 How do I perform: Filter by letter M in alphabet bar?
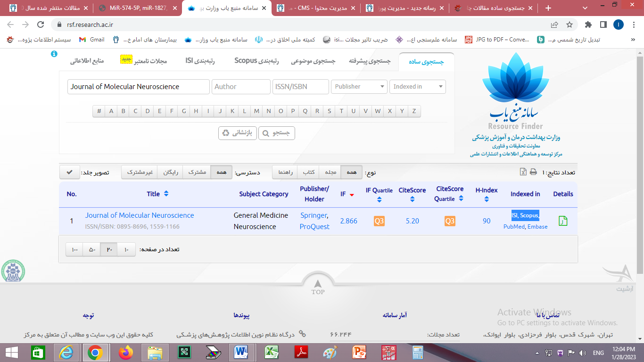(256, 111)
